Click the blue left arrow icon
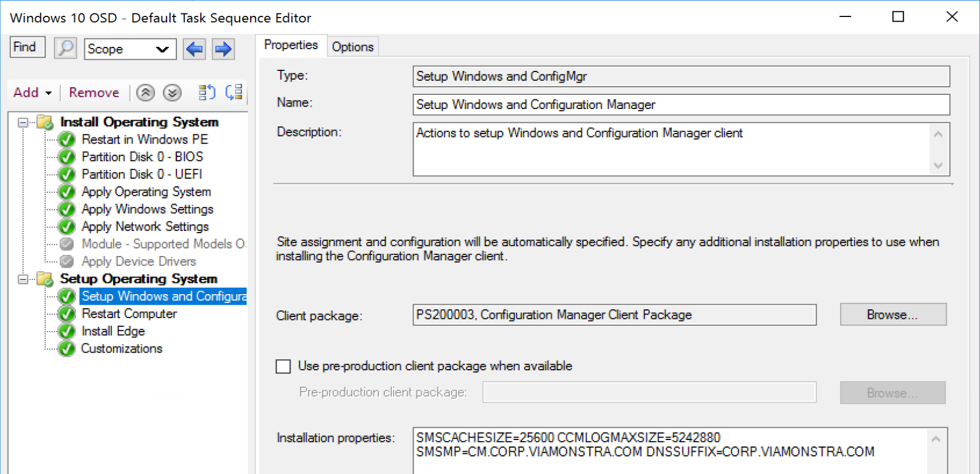The height and width of the screenshot is (474, 980). (194, 49)
